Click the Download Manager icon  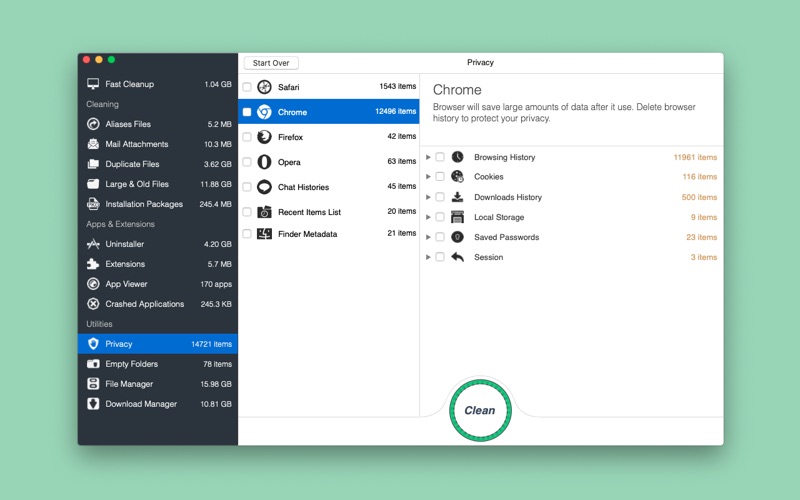(93, 404)
